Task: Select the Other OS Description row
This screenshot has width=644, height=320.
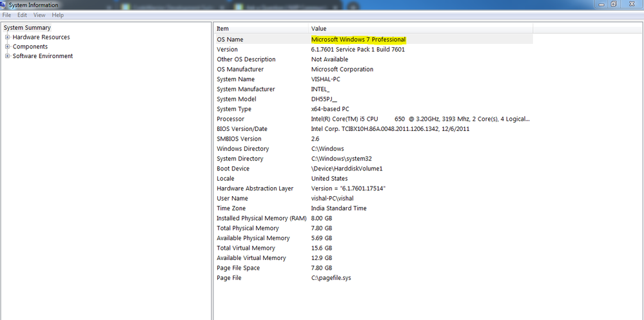Action: [374, 59]
